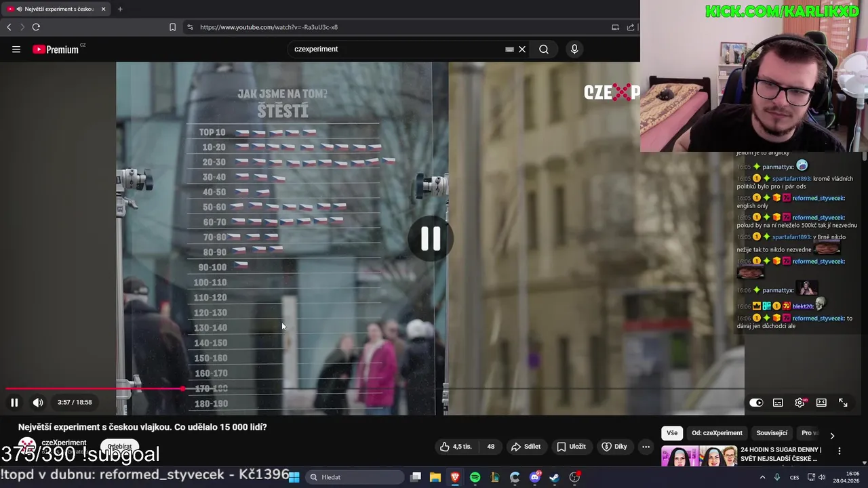Image resolution: width=868 pixels, height=488 pixels.
Task: Switch to Brave browser in taskbar
Action: (x=455, y=477)
